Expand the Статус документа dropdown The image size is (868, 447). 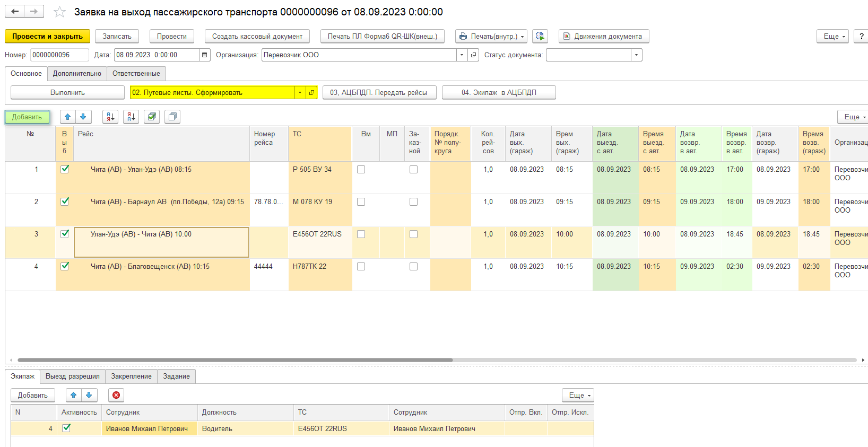click(636, 55)
